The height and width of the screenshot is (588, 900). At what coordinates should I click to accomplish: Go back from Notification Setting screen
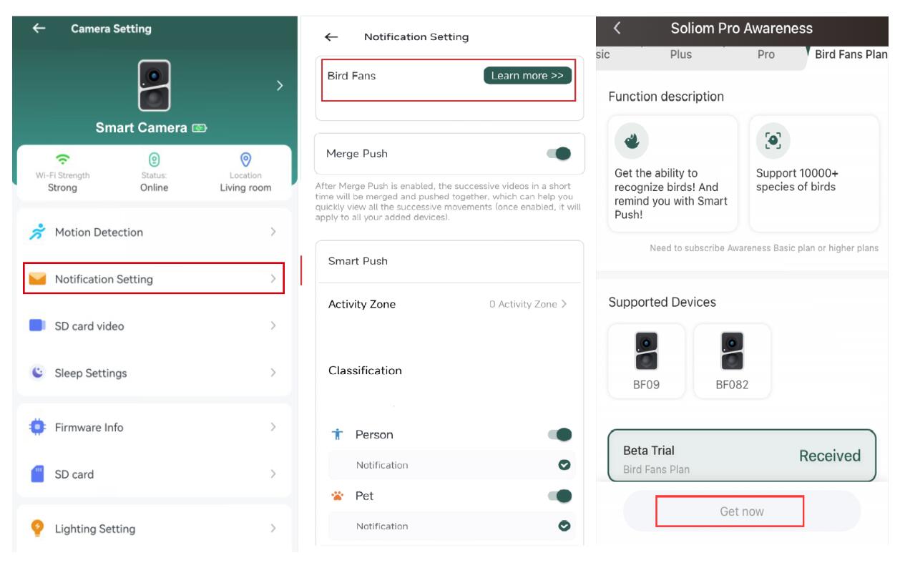(x=331, y=37)
